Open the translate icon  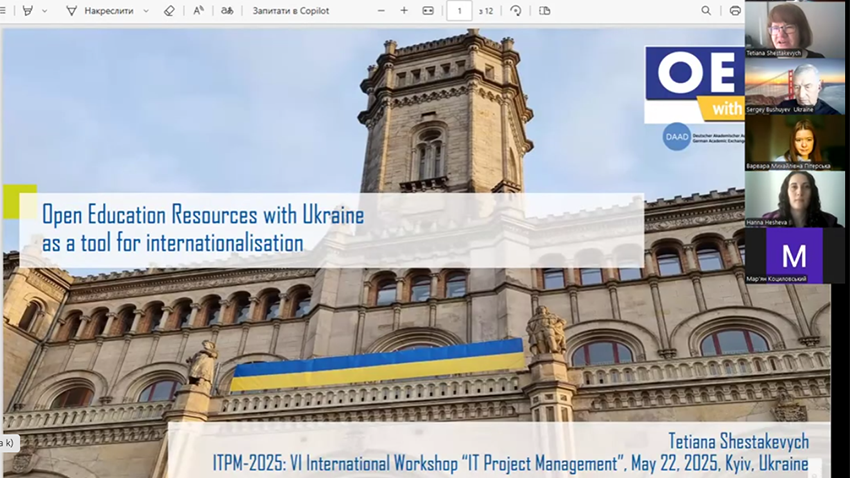tap(227, 11)
